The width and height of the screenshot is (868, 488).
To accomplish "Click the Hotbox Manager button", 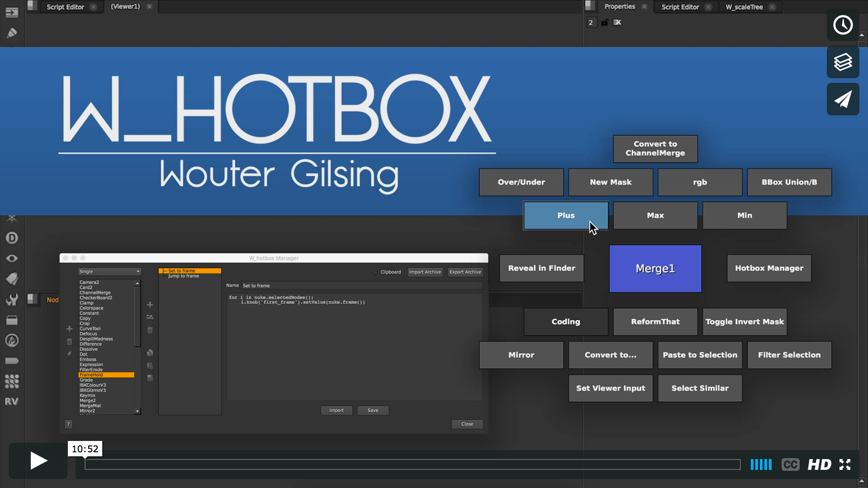I will tap(768, 268).
